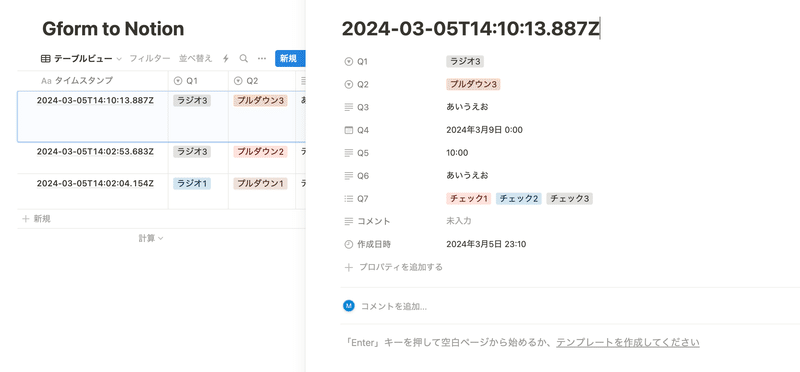Click the page title 2024-03-05T14:10:13.887Z in panel
Image resolution: width=800 pixels, height=372 pixels.
pyautogui.click(x=470, y=29)
